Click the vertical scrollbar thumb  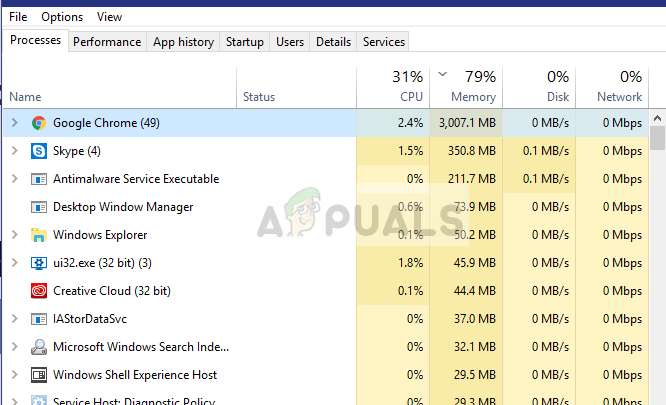(657, 138)
